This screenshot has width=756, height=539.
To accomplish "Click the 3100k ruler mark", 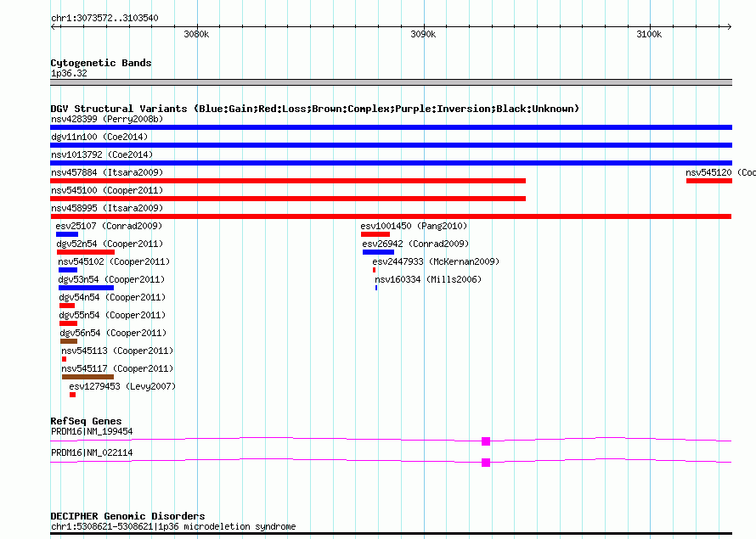I will click(x=650, y=34).
